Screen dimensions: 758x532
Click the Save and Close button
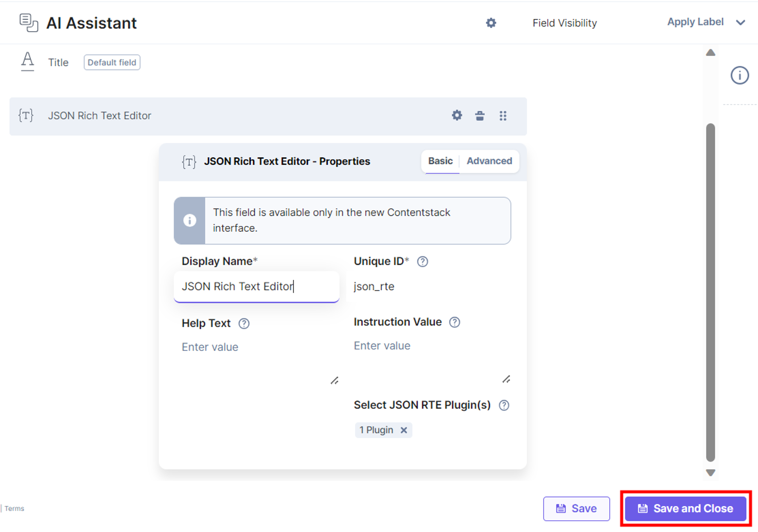(x=685, y=509)
